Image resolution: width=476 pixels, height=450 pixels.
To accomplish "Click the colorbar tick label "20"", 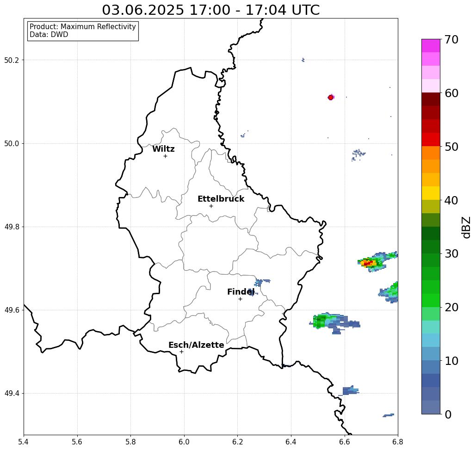I will click(x=451, y=307).
